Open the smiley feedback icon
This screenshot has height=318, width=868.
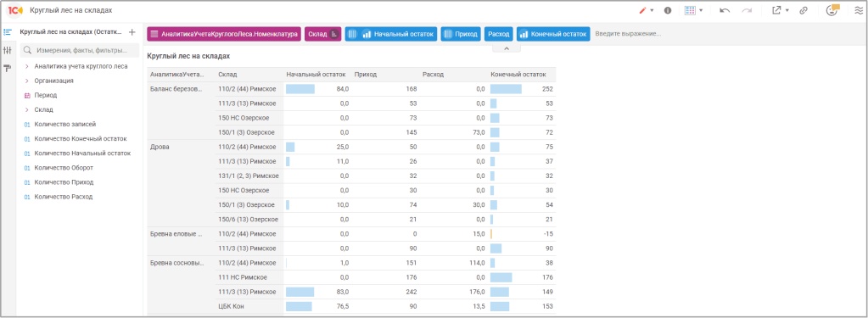point(832,10)
